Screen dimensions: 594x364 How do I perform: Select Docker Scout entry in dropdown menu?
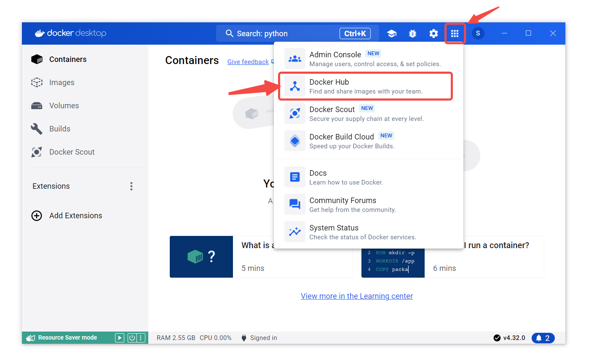click(369, 113)
